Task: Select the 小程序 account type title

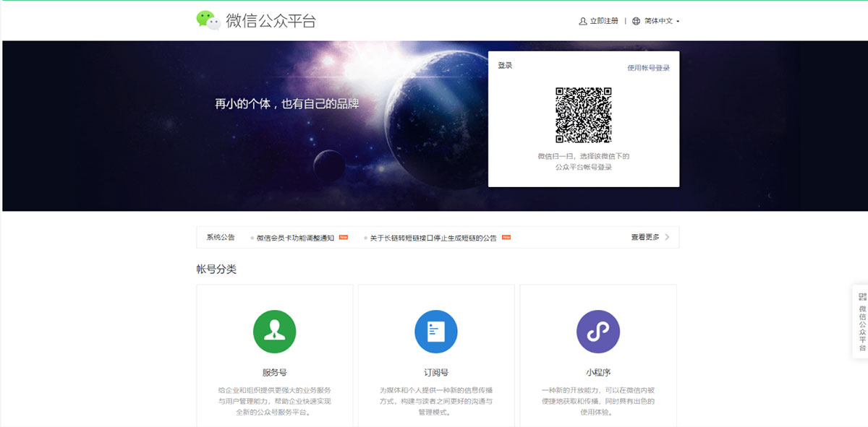Action: click(x=597, y=373)
